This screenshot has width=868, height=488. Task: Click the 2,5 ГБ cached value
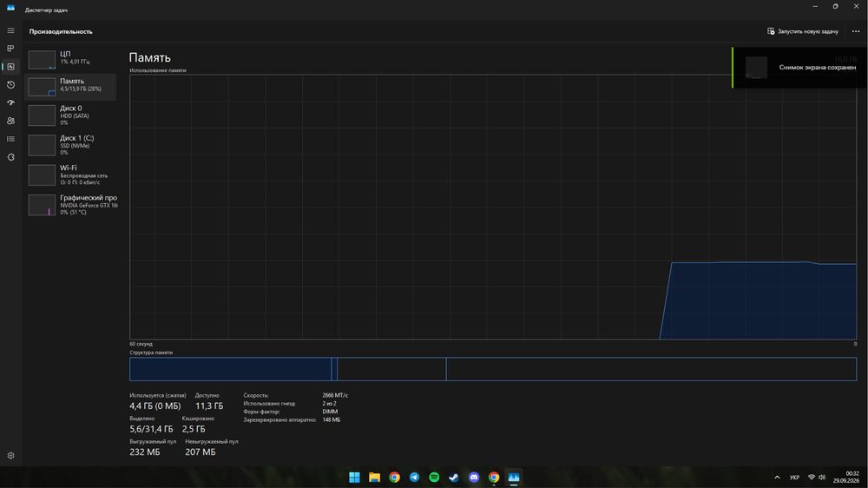194,429
